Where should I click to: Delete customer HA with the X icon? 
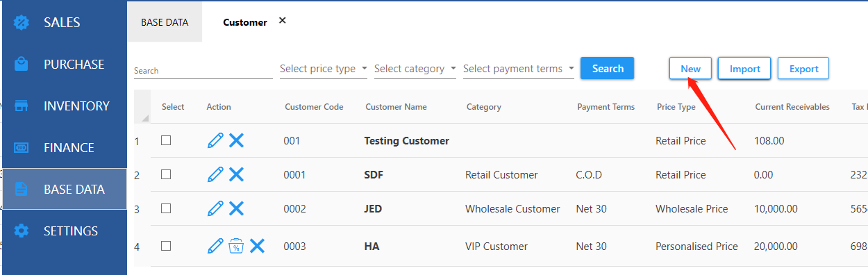258,246
